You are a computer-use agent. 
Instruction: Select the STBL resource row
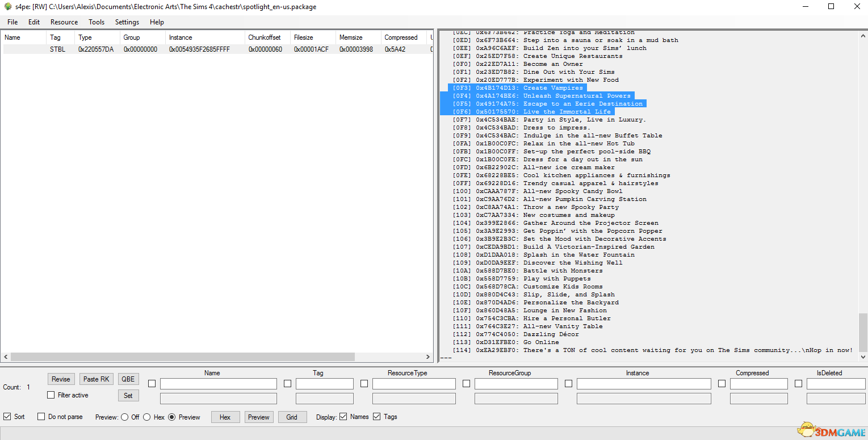click(x=217, y=49)
